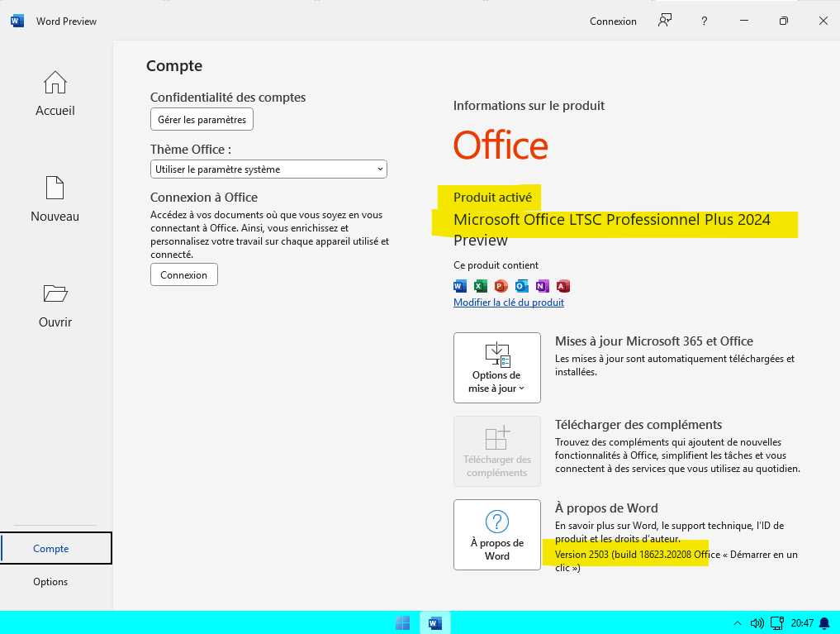Screen dimensions: 840x634
Task: Close the Word Preview window
Action: [x=823, y=21]
